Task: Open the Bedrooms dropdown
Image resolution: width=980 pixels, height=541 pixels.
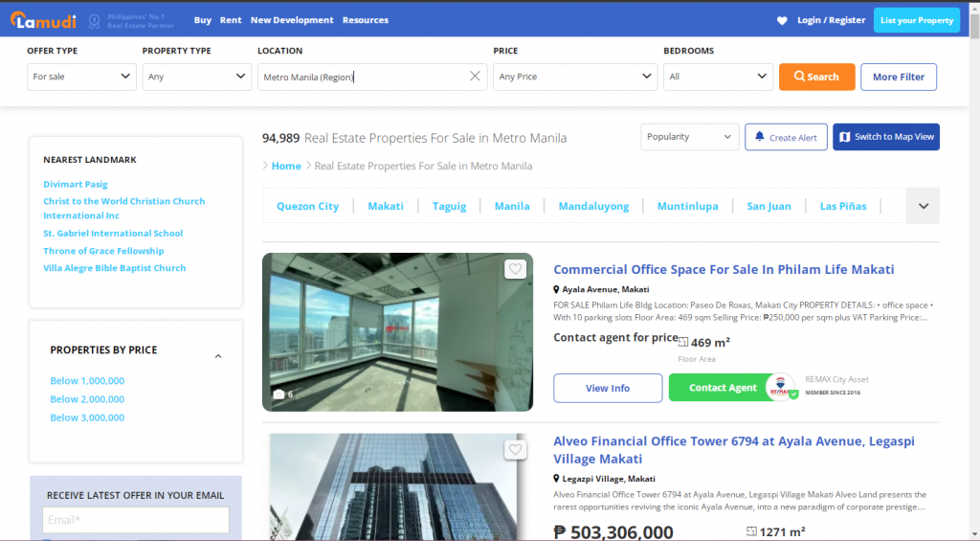Action: tap(718, 77)
